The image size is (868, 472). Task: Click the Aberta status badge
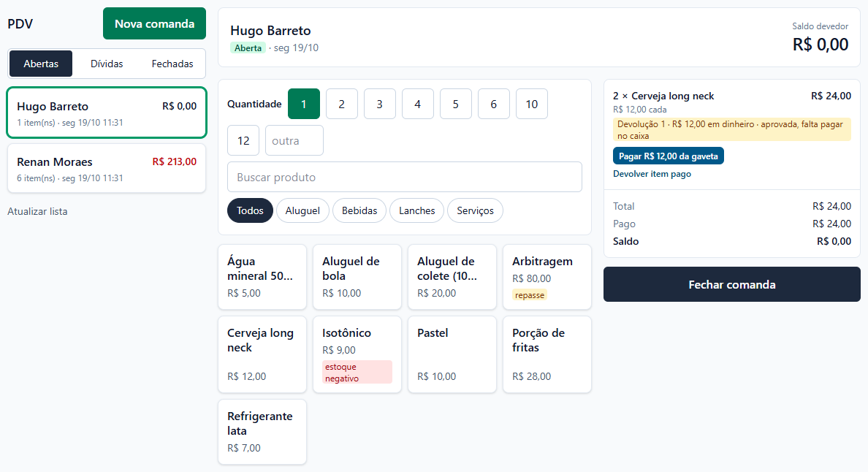click(x=248, y=48)
